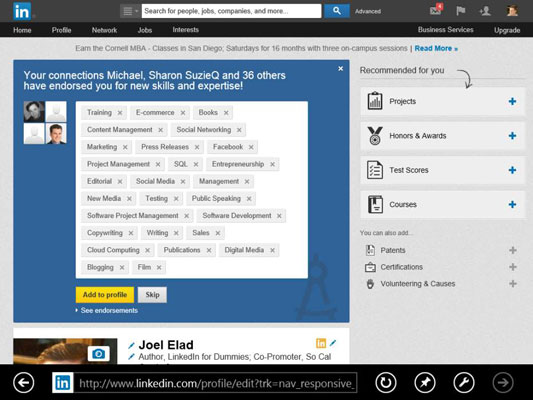Click the blue search magnifier button

[337, 11]
